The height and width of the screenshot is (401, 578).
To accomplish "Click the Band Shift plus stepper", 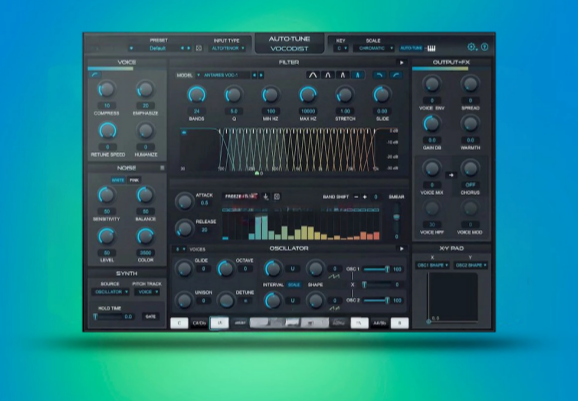I will [365, 197].
